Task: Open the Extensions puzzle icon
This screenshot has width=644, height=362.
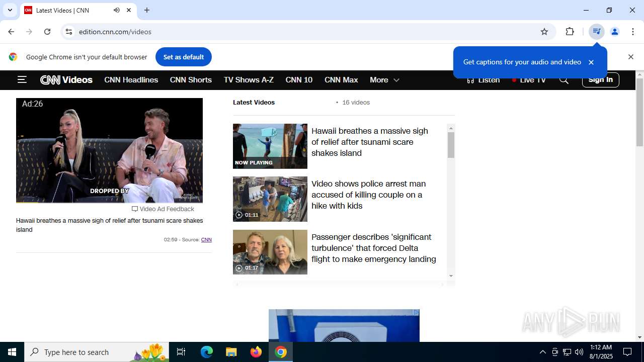Action: click(x=570, y=32)
